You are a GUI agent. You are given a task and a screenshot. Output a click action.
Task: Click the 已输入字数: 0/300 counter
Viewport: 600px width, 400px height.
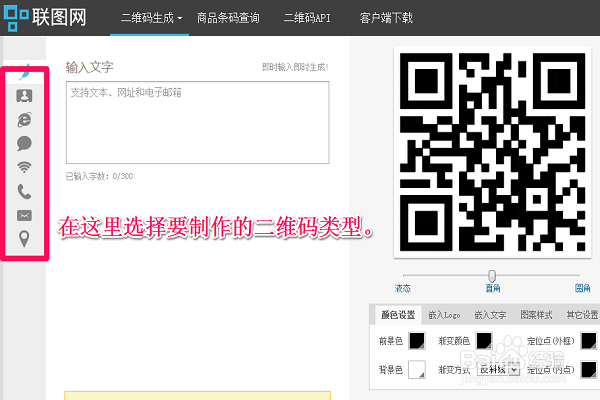click(x=99, y=176)
